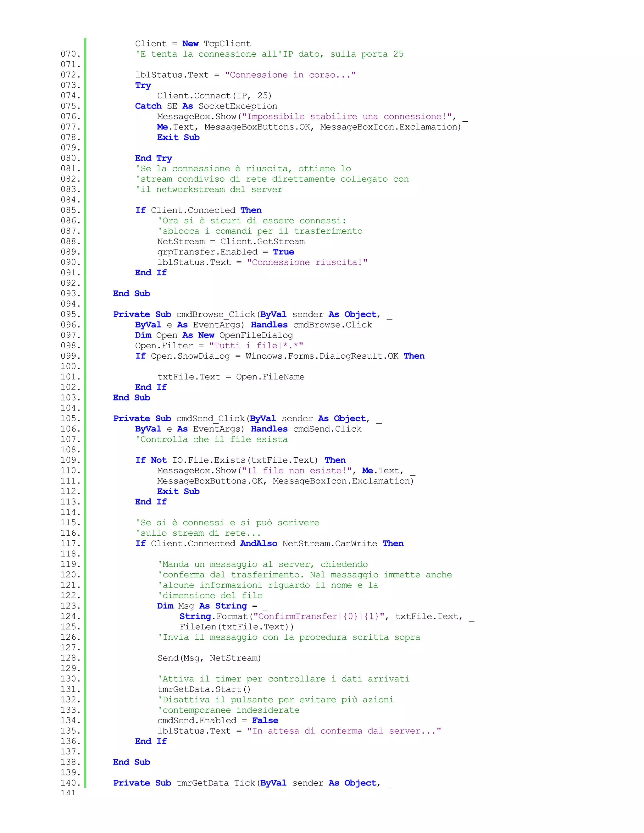644x833 pixels.
Task: Click 'End Try' on line 080
Action: pos(153,158)
